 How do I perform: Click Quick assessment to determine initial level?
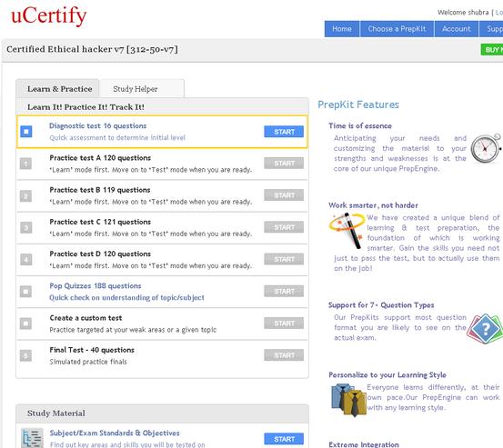click(x=117, y=138)
